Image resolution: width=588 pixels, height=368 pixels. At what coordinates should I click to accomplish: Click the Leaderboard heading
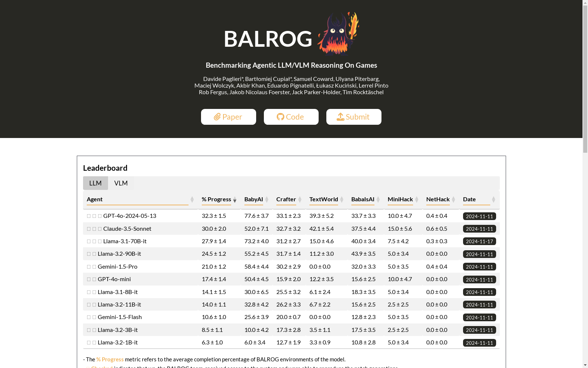click(105, 168)
